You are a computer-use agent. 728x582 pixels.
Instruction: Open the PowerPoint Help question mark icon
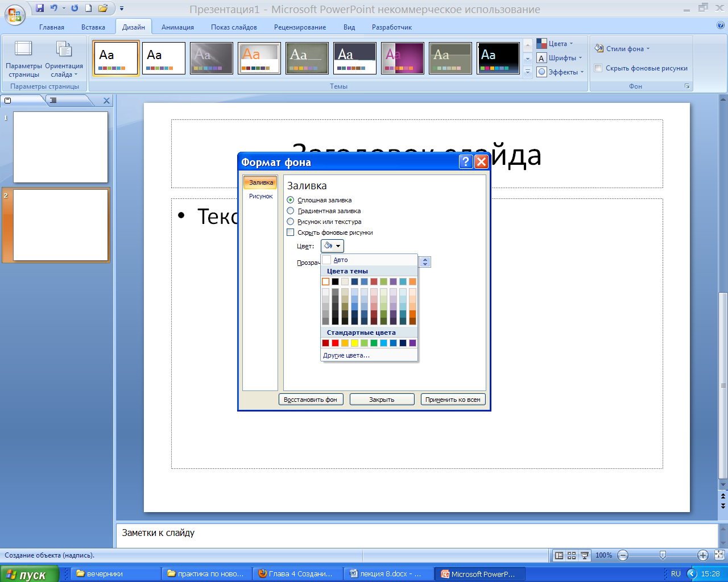[x=721, y=25]
